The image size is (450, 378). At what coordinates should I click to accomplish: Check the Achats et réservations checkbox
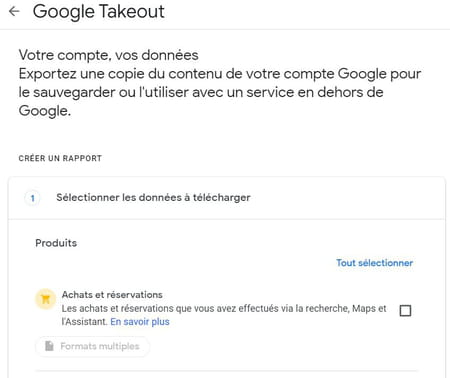click(405, 311)
